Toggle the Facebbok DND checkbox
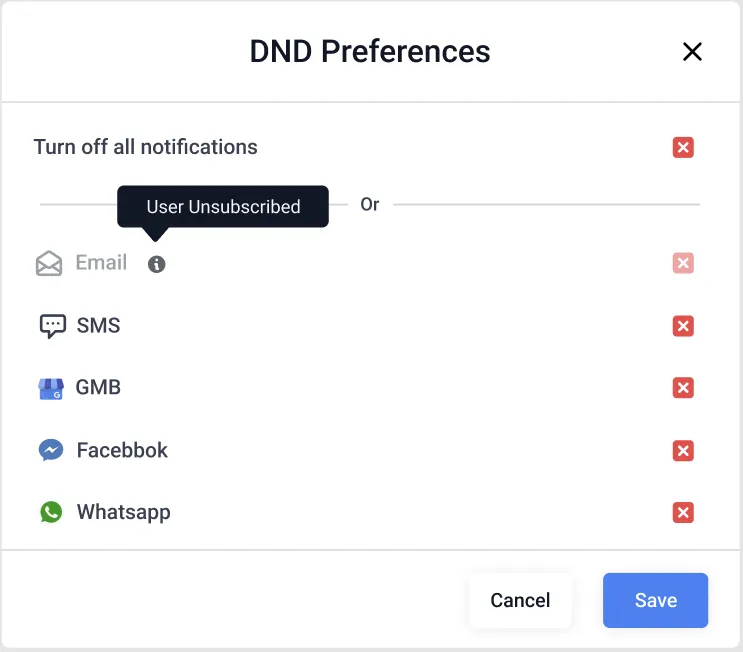Screen dimensions: 743x652 pos(683,450)
